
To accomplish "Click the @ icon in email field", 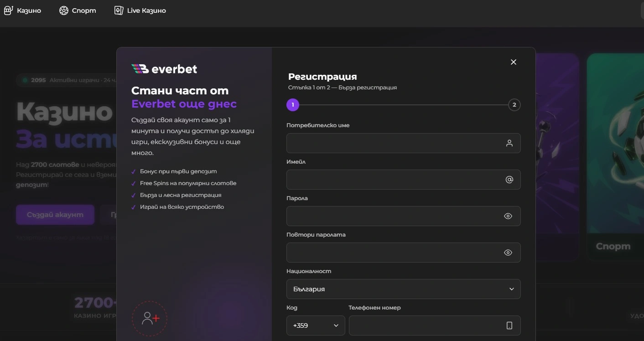I will coord(509,180).
